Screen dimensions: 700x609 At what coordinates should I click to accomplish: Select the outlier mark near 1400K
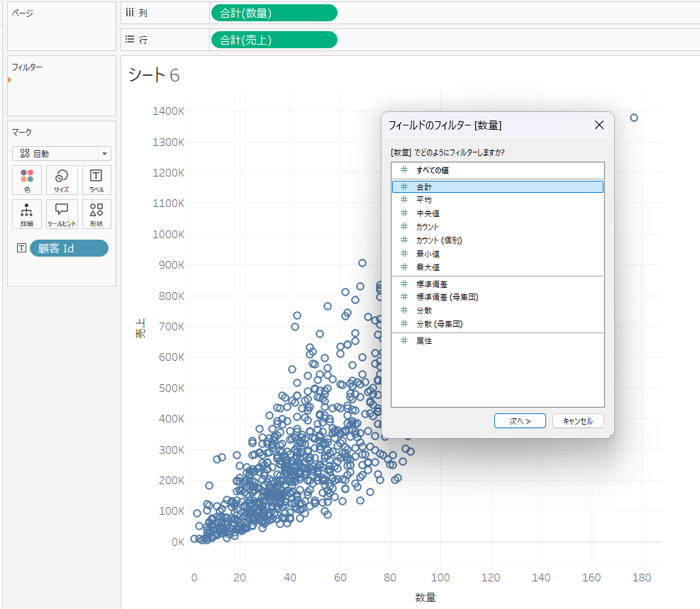tap(634, 118)
